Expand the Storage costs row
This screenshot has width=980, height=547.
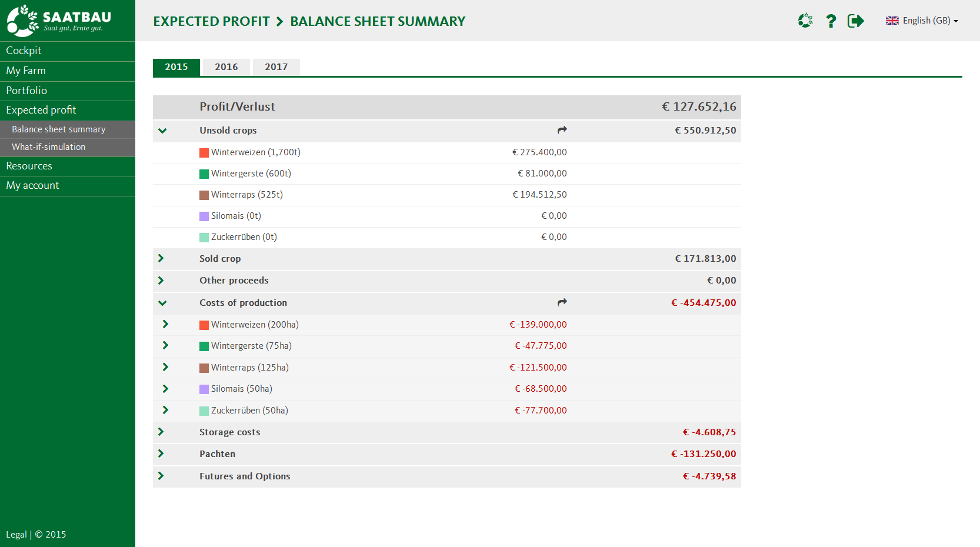coord(161,432)
